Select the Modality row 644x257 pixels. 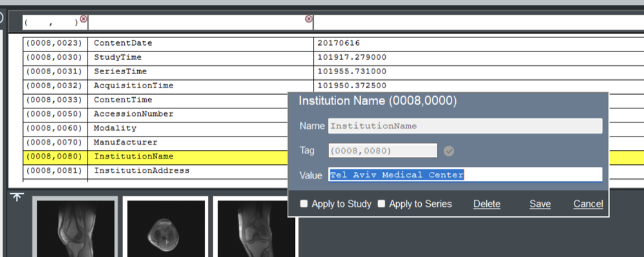(156, 129)
